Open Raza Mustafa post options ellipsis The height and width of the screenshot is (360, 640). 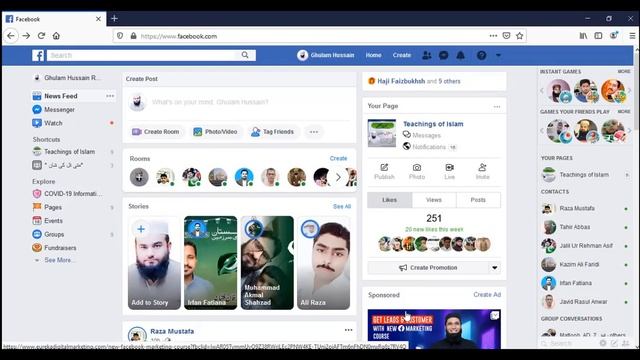[348, 330]
